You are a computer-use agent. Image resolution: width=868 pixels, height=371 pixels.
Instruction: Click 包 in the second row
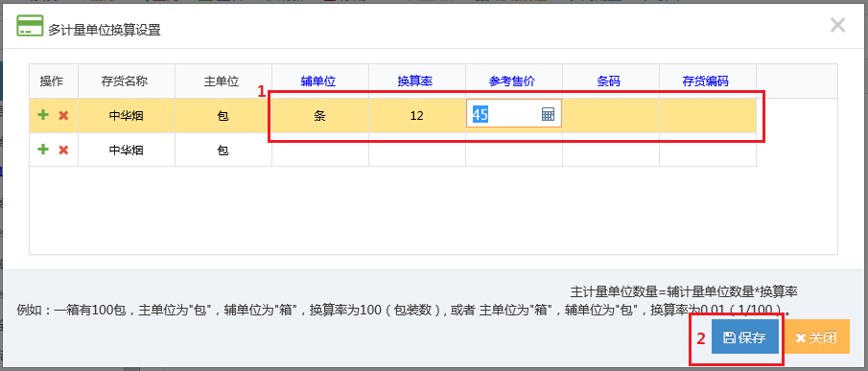point(223,150)
